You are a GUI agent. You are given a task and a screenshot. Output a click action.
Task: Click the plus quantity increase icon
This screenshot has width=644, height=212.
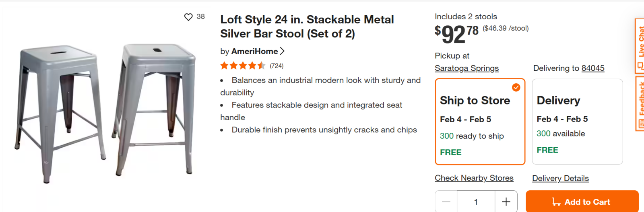pyautogui.click(x=506, y=202)
